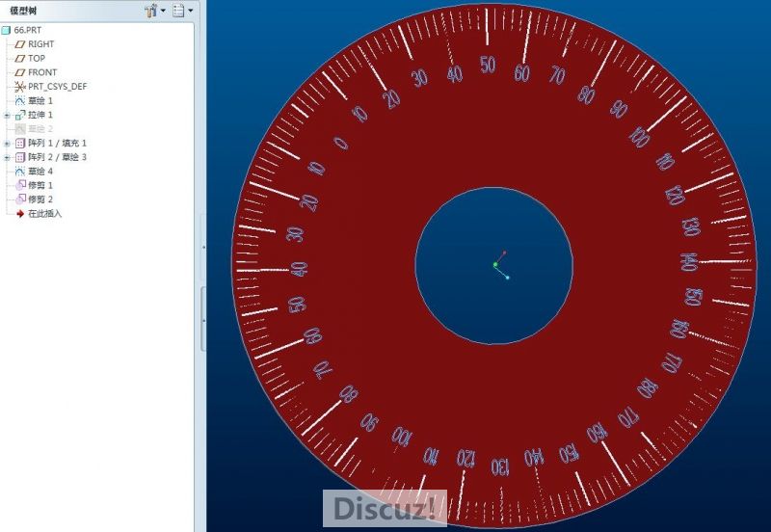The image size is (771, 532).
Task: Expand the 阵列 1 / 填充 1 pattern node
Action: (x=7, y=143)
